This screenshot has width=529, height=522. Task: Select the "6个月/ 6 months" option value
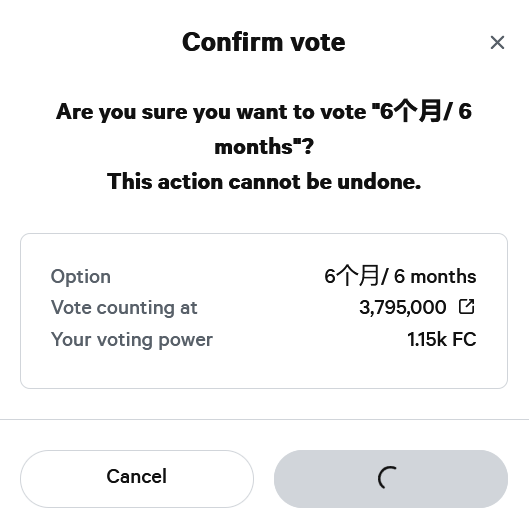click(x=400, y=276)
